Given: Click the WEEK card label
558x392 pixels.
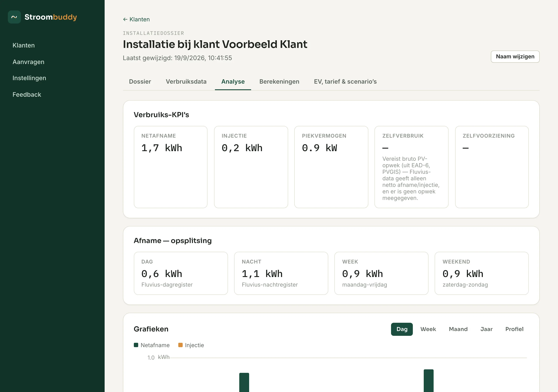Looking at the screenshot, I should tap(350, 262).
